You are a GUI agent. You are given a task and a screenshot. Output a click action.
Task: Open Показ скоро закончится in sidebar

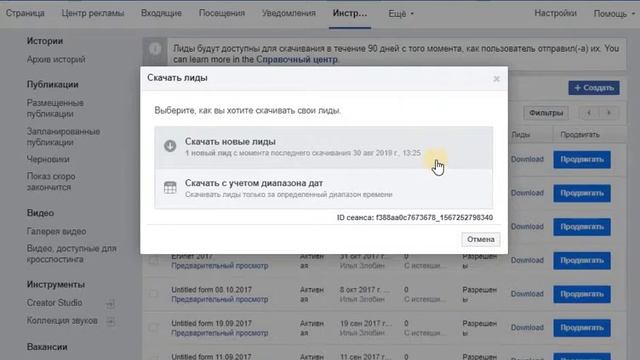pos(51,182)
